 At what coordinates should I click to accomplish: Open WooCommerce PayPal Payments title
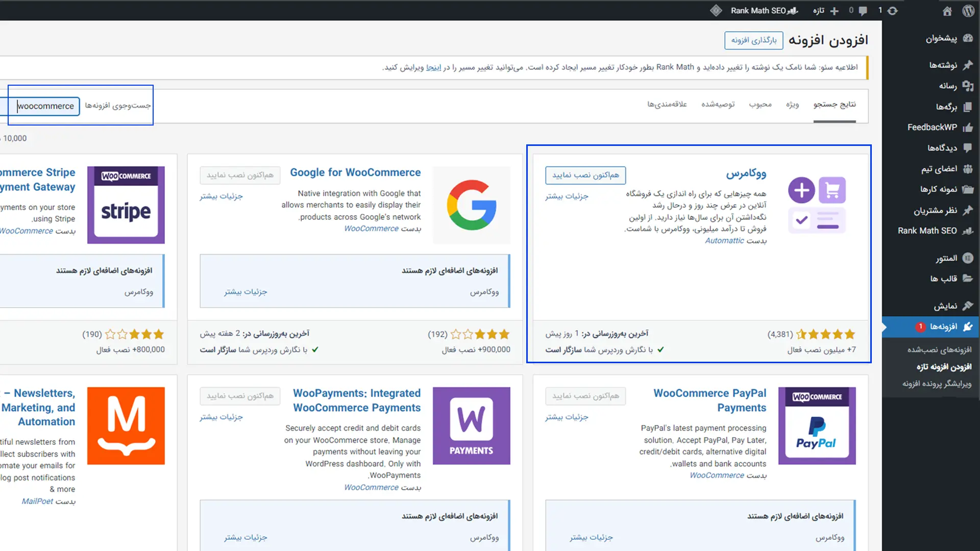pyautogui.click(x=709, y=400)
